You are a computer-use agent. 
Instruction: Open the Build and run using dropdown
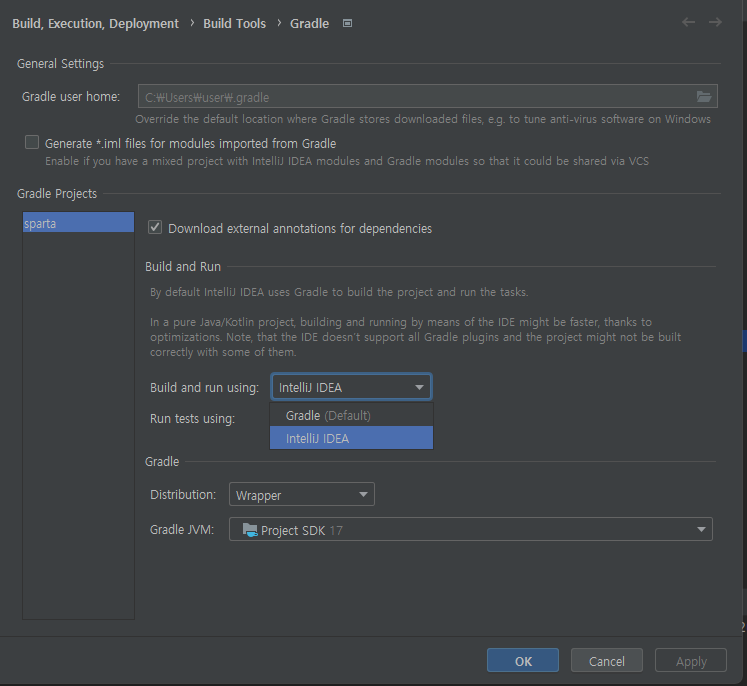352,387
